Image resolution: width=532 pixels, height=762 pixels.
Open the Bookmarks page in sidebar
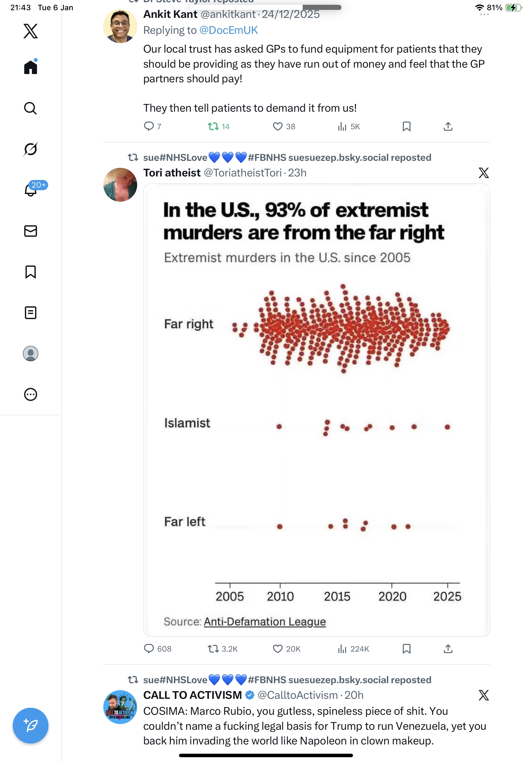point(31,272)
